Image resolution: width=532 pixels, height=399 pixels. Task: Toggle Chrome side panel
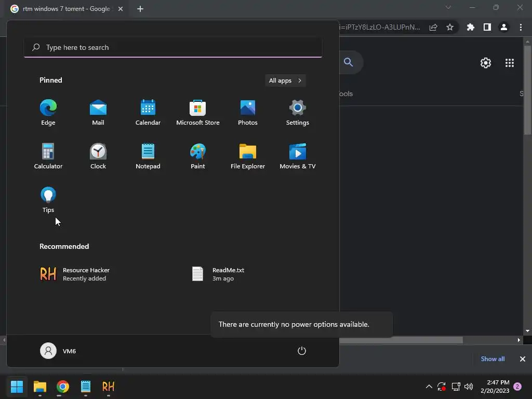coord(487,27)
